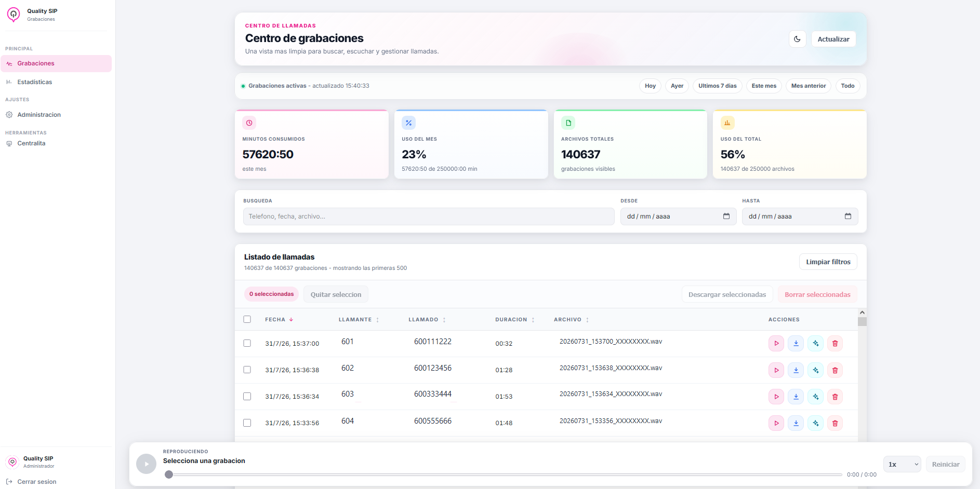
Task: Start playback in the bottom player
Action: (x=146, y=464)
